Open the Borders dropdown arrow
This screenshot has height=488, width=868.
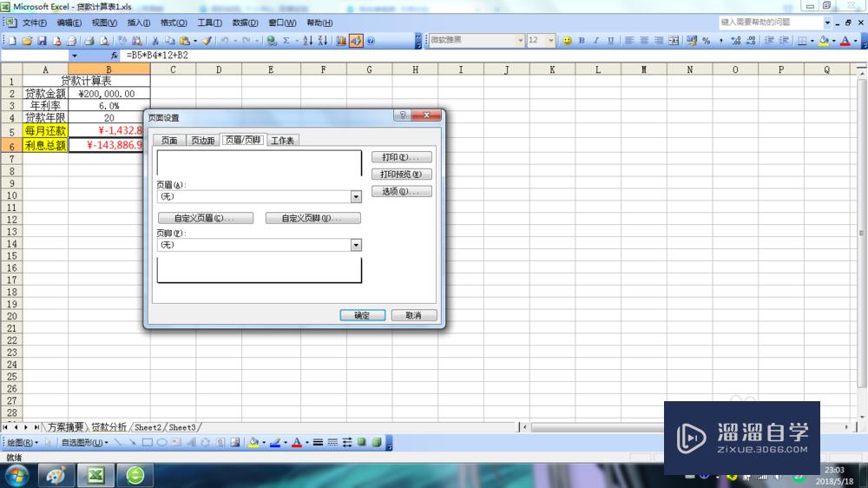(812, 41)
